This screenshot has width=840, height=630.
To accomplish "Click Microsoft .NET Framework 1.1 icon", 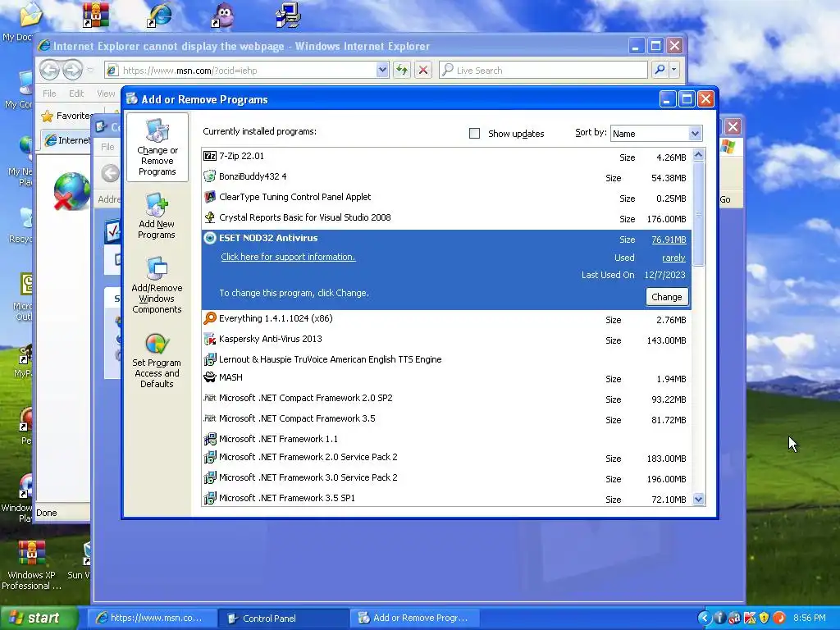I will pos(210,439).
